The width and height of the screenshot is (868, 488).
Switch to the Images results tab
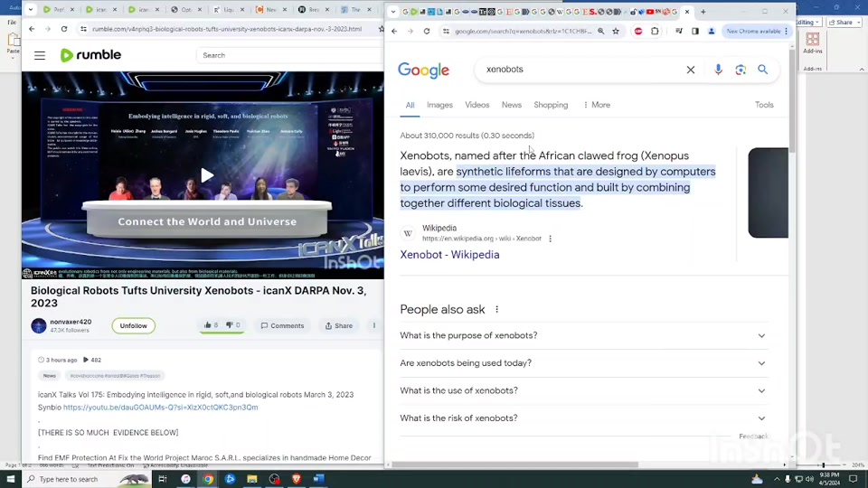tap(439, 105)
